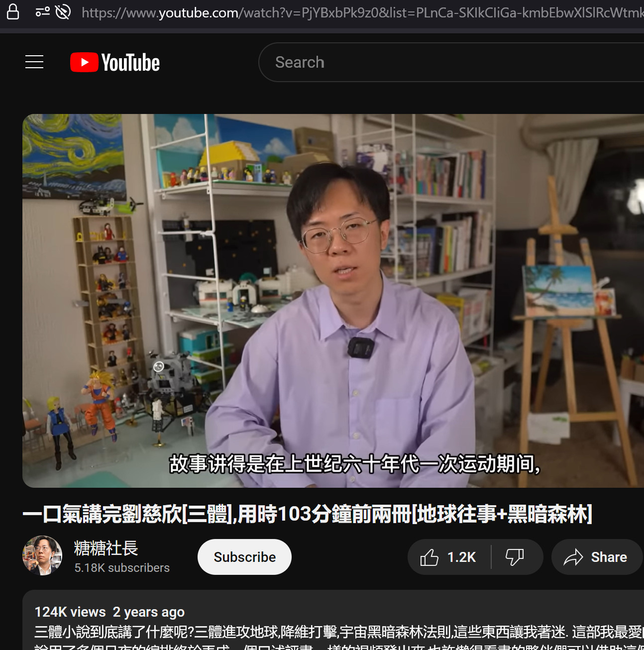Viewport: 644px width, 650px height.
Task: Click the 5.18K subscribers text
Action: coord(122,568)
